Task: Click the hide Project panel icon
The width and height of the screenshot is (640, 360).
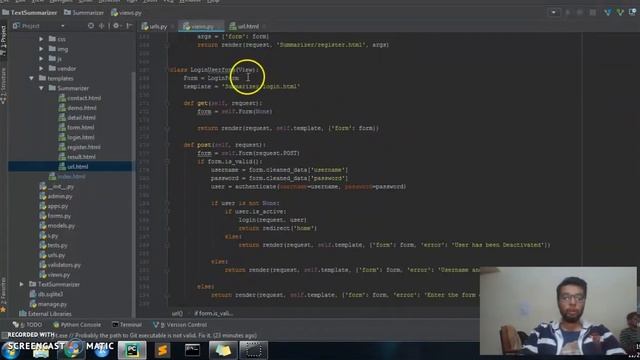Action: 129,26
